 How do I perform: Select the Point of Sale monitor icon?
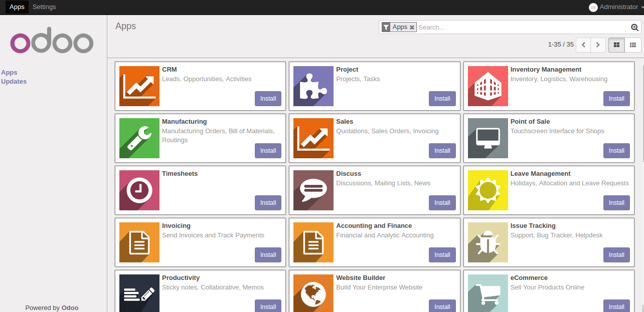(488, 138)
